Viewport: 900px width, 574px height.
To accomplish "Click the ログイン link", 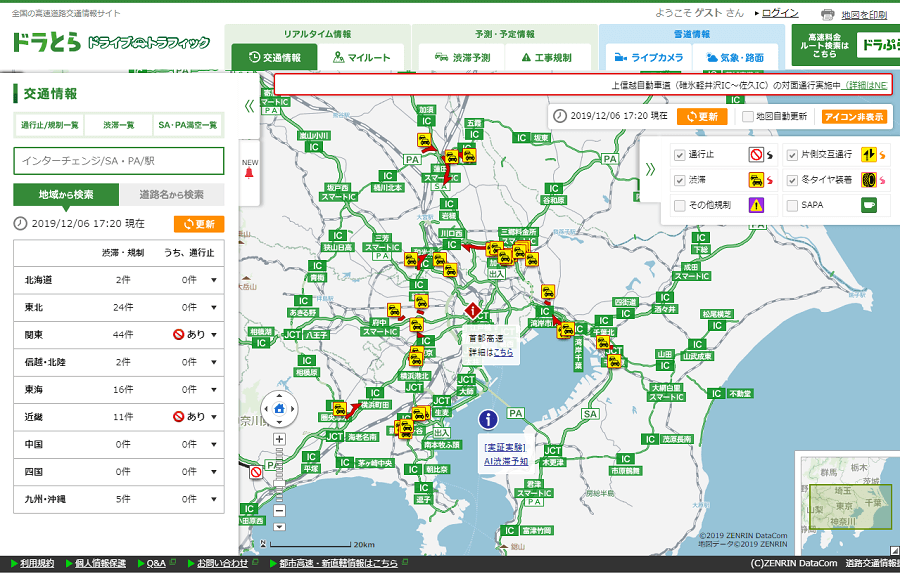I will (780, 13).
